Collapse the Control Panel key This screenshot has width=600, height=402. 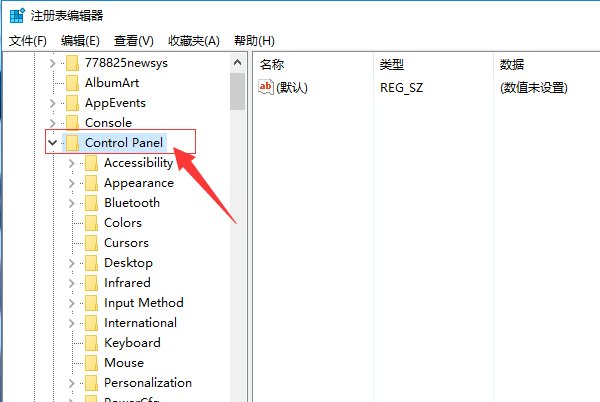point(52,143)
